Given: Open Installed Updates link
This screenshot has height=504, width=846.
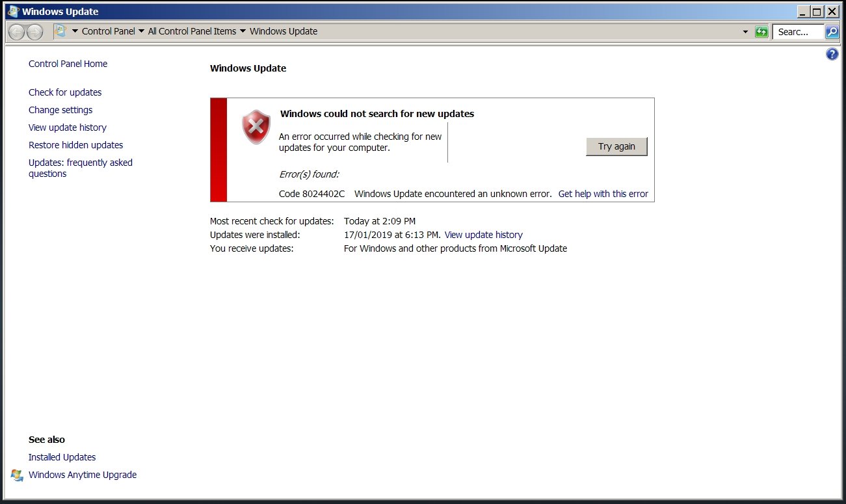Looking at the screenshot, I should coord(62,457).
